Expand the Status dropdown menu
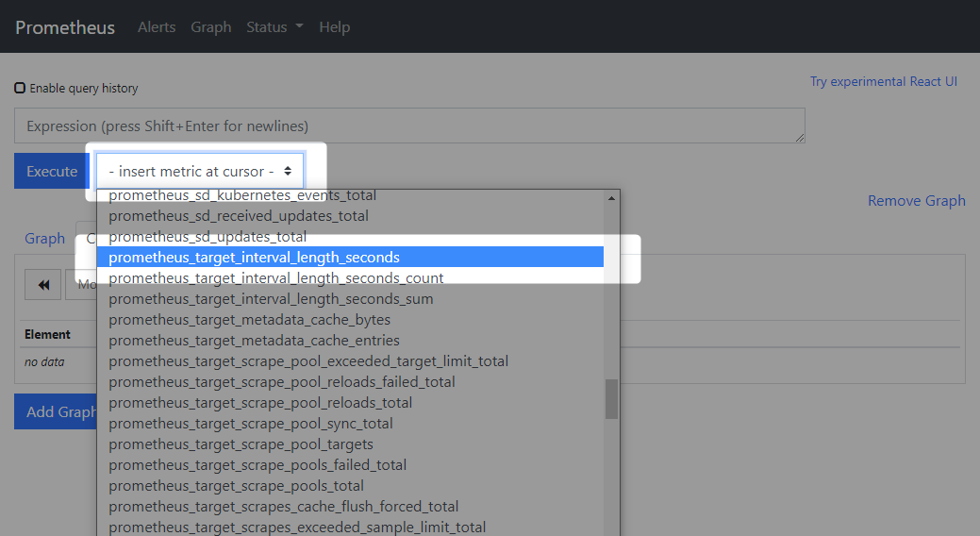 [x=274, y=26]
